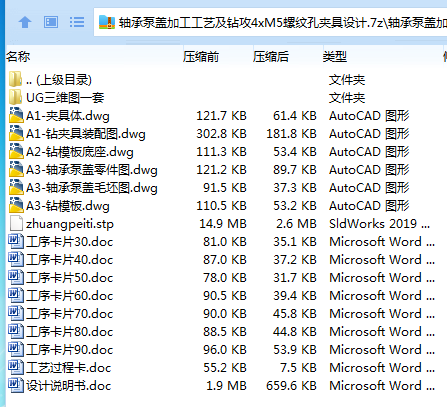Select file name '工序卡片90.doc'
Screen dimensions: 447x407
click(x=69, y=350)
